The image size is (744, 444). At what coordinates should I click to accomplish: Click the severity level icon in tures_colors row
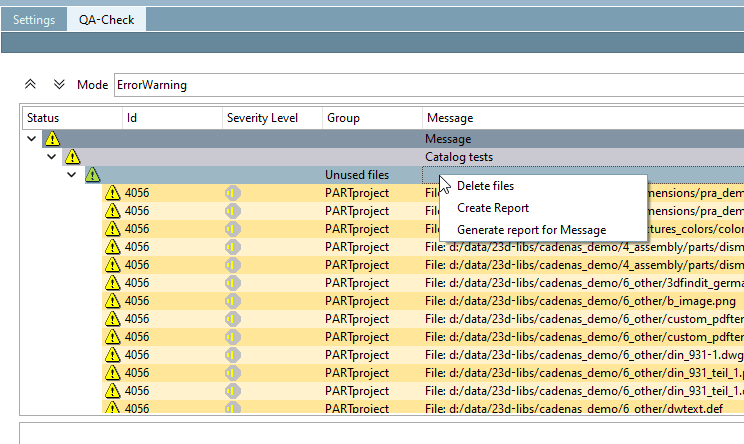click(x=232, y=229)
